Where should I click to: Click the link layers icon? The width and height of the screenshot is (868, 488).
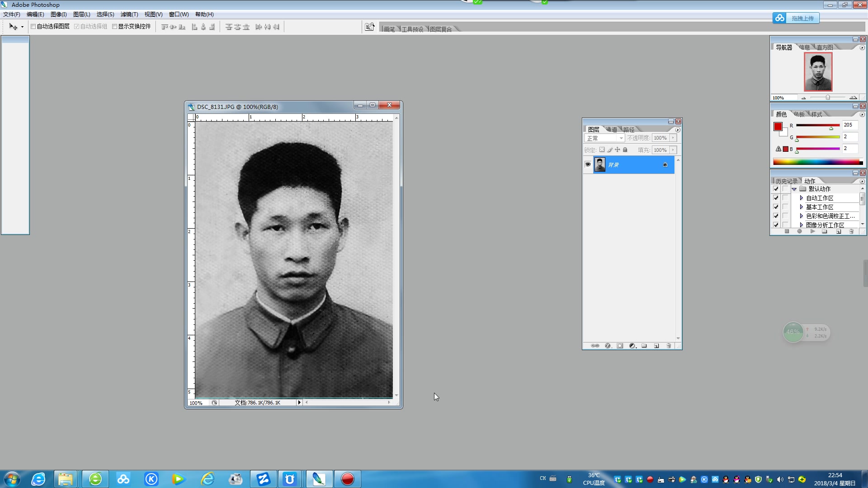(x=595, y=346)
